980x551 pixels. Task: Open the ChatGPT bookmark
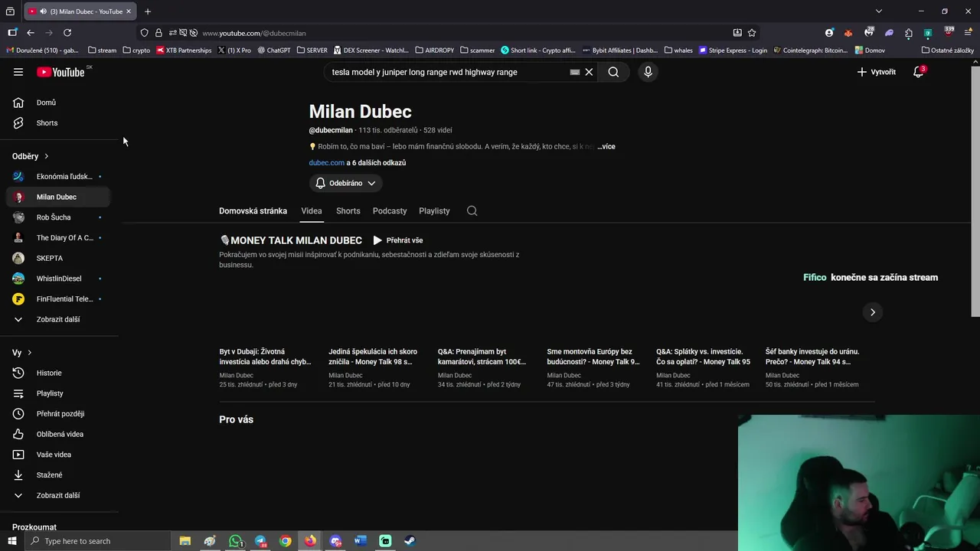click(x=274, y=51)
